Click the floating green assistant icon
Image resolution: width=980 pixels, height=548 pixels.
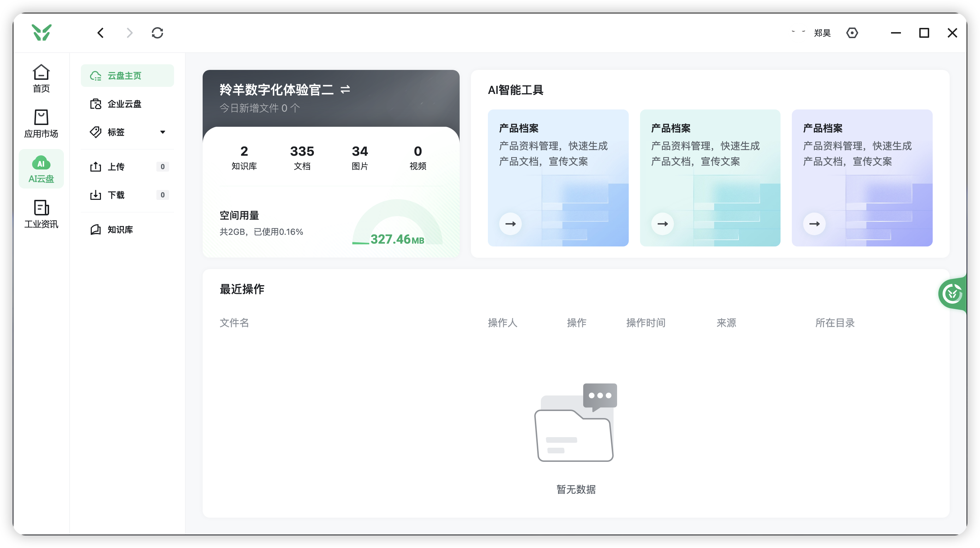952,293
